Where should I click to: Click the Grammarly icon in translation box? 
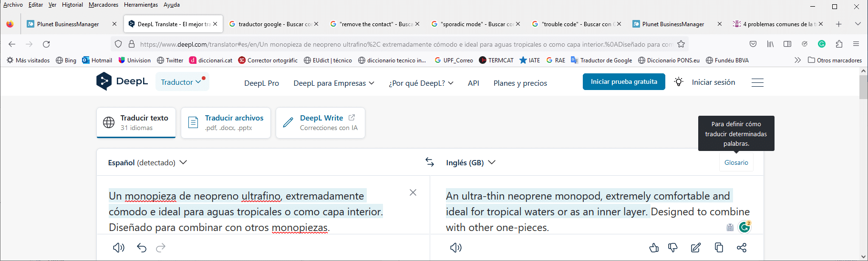click(x=744, y=227)
